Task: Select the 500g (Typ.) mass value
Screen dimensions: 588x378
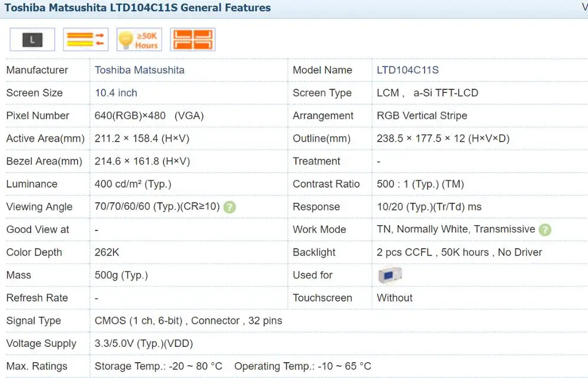Action: (x=121, y=275)
